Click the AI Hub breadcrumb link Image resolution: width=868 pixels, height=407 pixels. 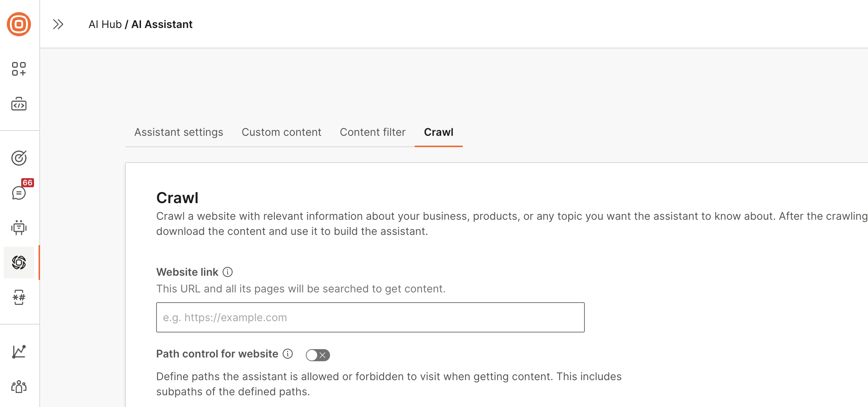[x=105, y=24]
